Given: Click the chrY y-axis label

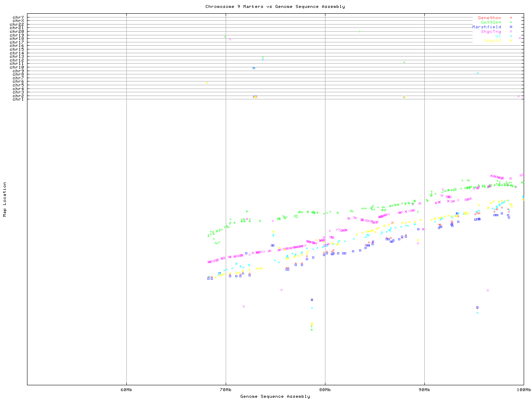Looking at the screenshot, I should (18, 17).
